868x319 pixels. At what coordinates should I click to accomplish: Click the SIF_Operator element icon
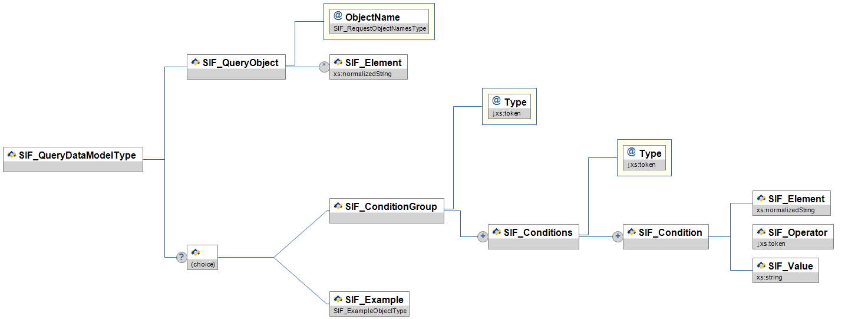(761, 232)
